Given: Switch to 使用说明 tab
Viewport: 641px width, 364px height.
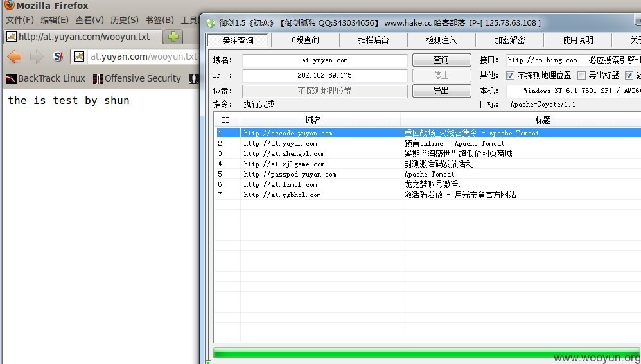Looking at the screenshot, I should (x=577, y=40).
